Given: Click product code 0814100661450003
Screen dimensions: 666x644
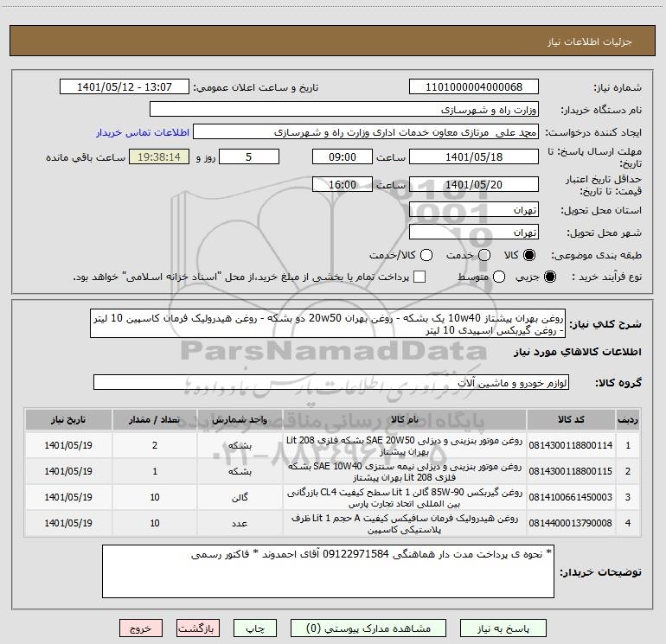Looking at the screenshot, I should click(571, 497).
